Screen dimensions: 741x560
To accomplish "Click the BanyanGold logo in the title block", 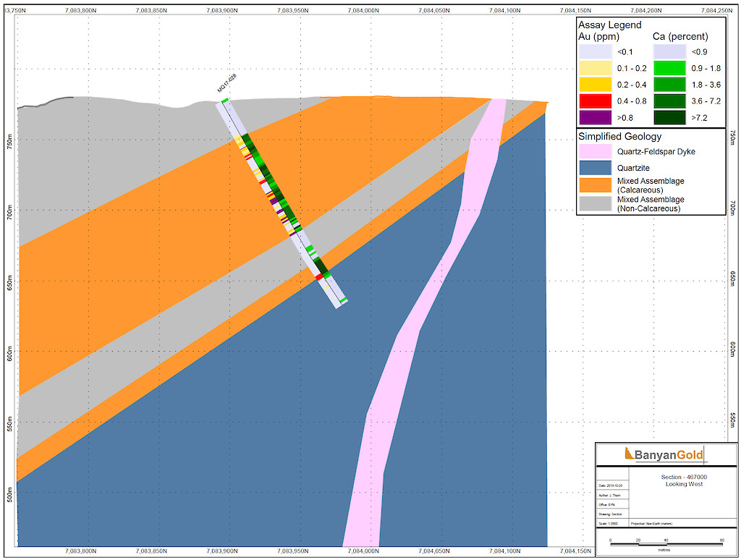I will click(x=664, y=454).
